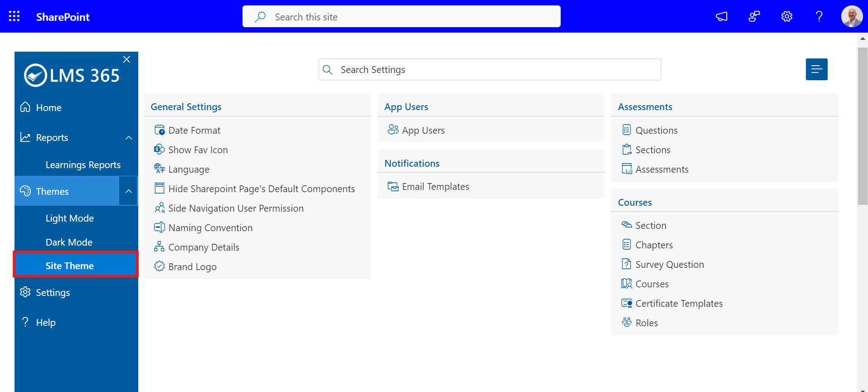Click the Brand Logo badge icon
This screenshot has width=868, height=392.
[x=160, y=266]
